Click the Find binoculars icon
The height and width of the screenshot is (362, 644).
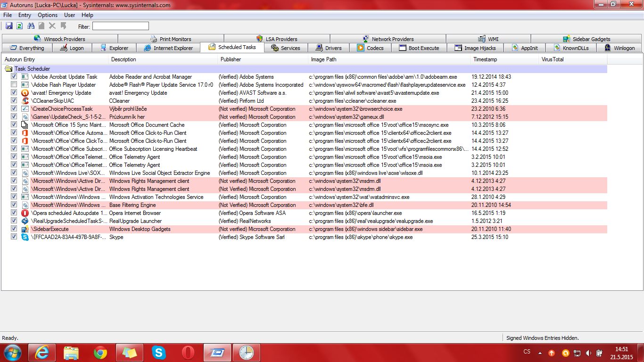click(x=31, y=26)
